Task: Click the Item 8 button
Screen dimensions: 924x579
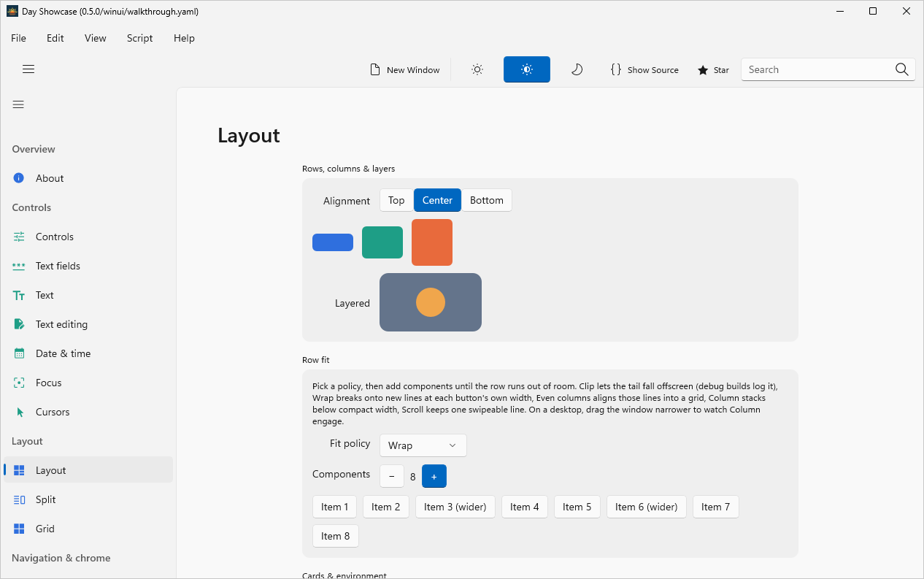Action: coord(336,536)
